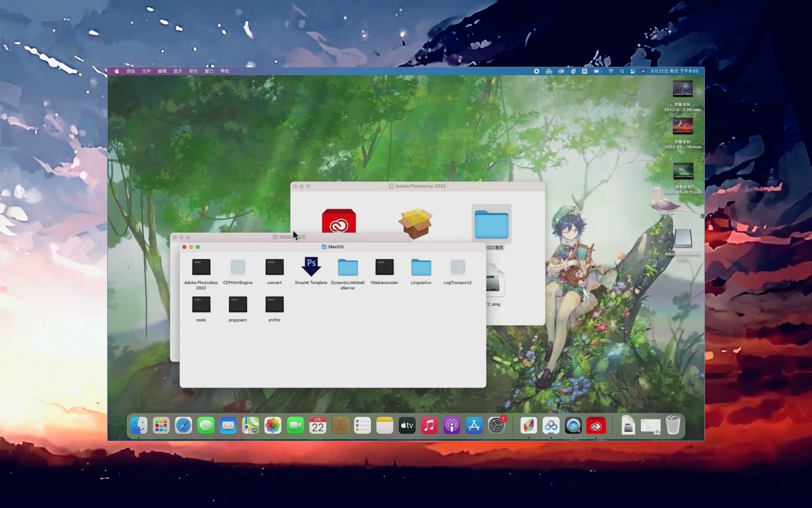Image resolution: width=812 pixels, height=508 pixels.
Task: Open the 帮助 menu in menu bar
Action: click(x=225, y=71)
